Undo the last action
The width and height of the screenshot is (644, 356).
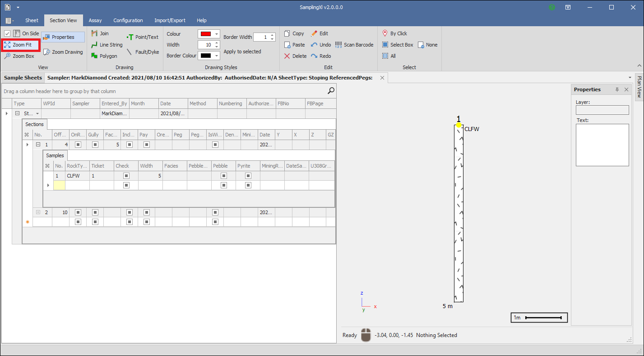pos(321,45)
